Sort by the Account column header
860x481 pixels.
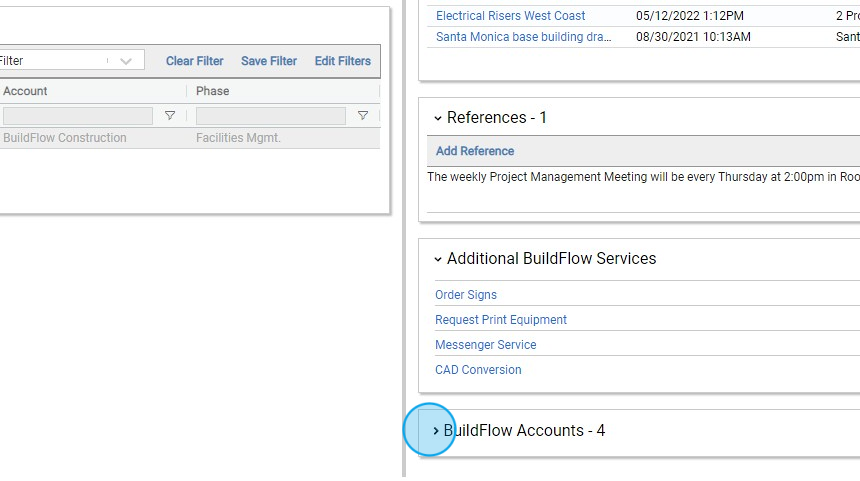(26, 91)
